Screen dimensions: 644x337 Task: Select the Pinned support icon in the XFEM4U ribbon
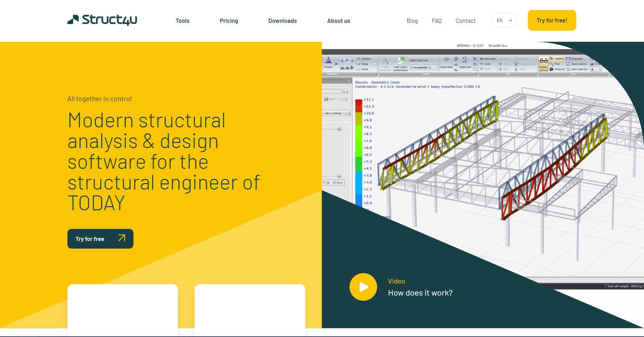pyautogui.click(x=328, y=62)
